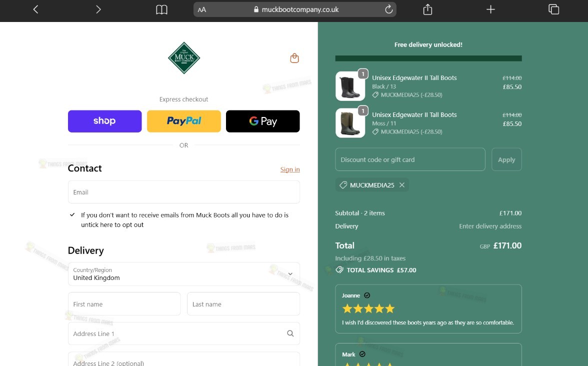The image size is (588, 366).
Task: Click Mark's verified badge icon
Action: [362, 354]
